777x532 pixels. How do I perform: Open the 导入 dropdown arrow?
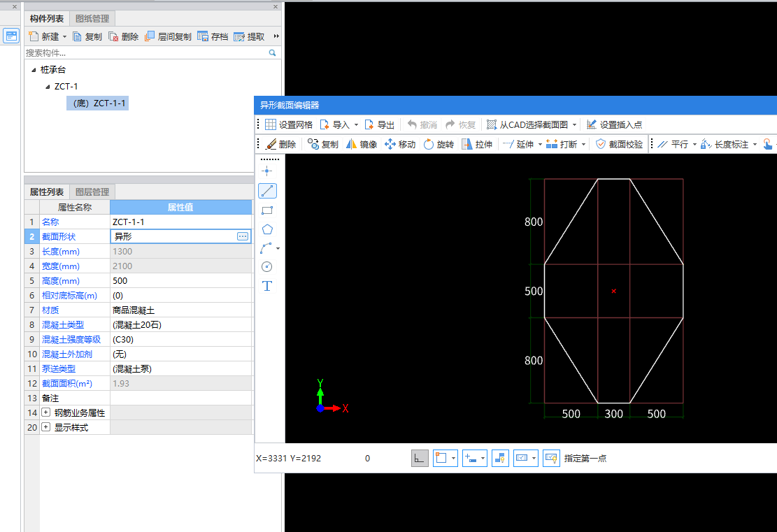356,125
